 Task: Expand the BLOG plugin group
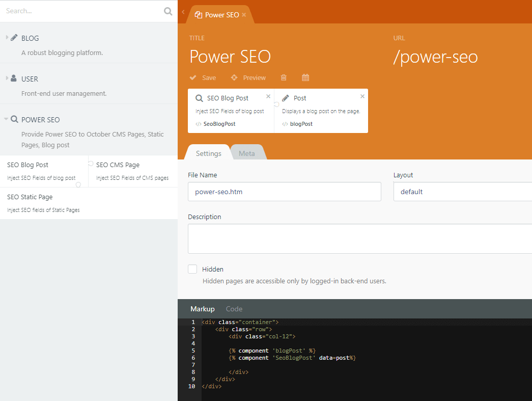pos(7,37)
